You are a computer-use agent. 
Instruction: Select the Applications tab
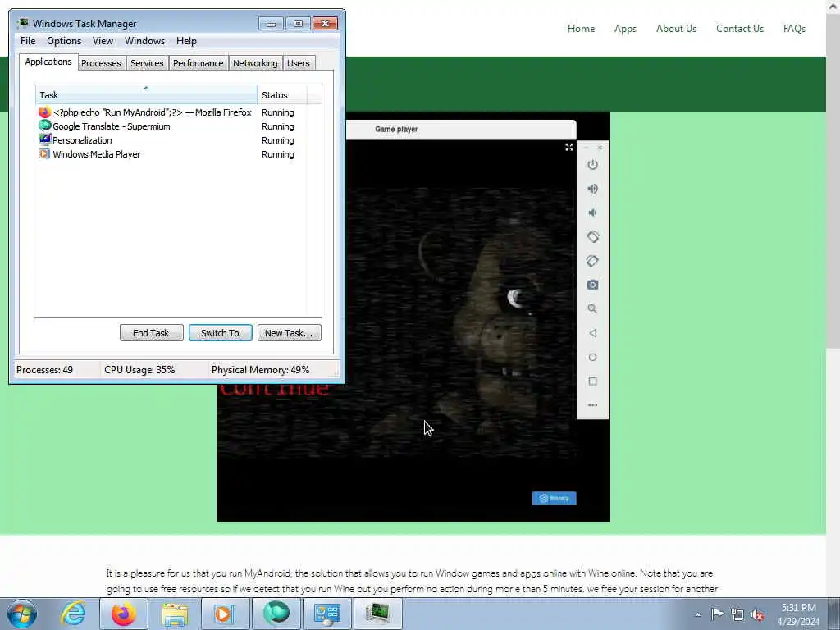[48, 62]
